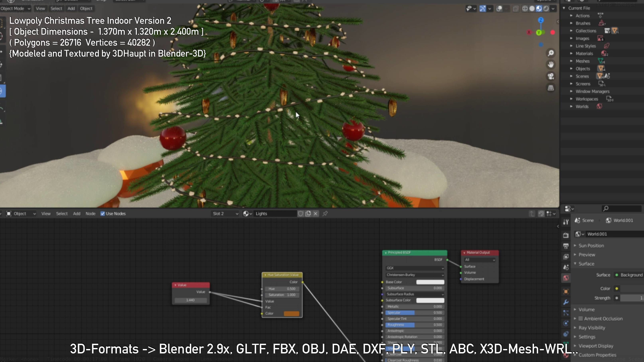The height and width of the screenshot is (362, 644).
Task: Open object visibility and selectability dropdown
Action: tap(471, 9)
